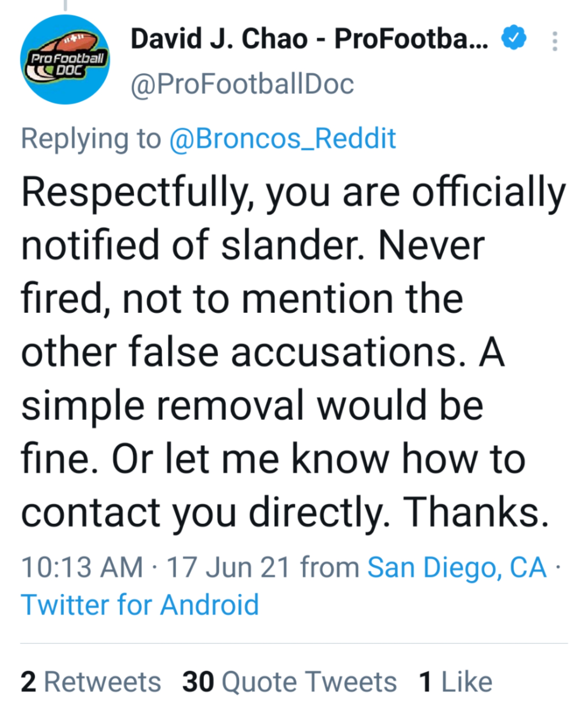
Task: Open the ProFootballDoc profile avatar
Action: click(x=65, y=59)
